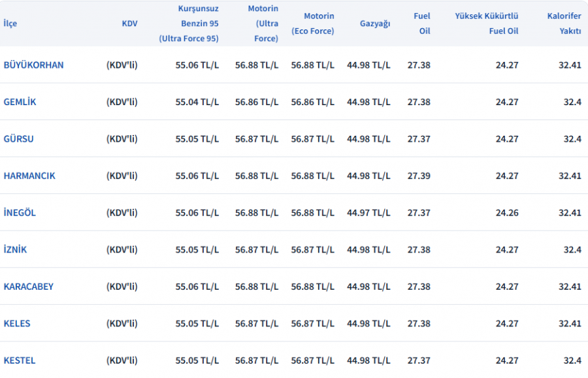Select the Motorin (Ultra Force) column header
Screen dimensions: 588x378
pyautogui.click(x=263, y=24)
